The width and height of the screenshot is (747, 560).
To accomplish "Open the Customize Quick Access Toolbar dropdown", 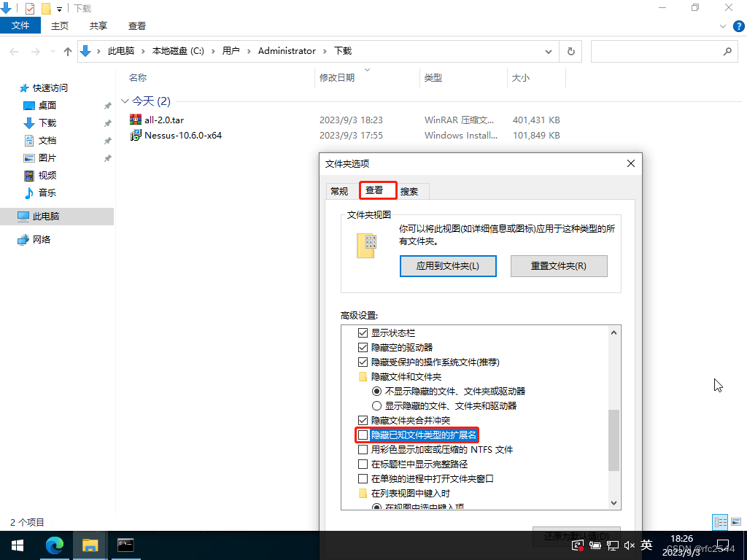I will click(x=59, y=9).
